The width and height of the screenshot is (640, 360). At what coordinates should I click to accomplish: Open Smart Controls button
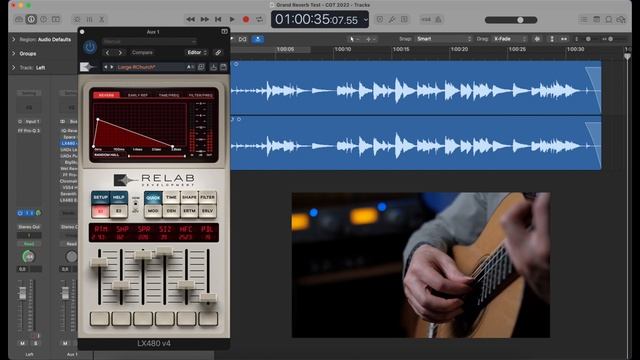coord(77,19)
